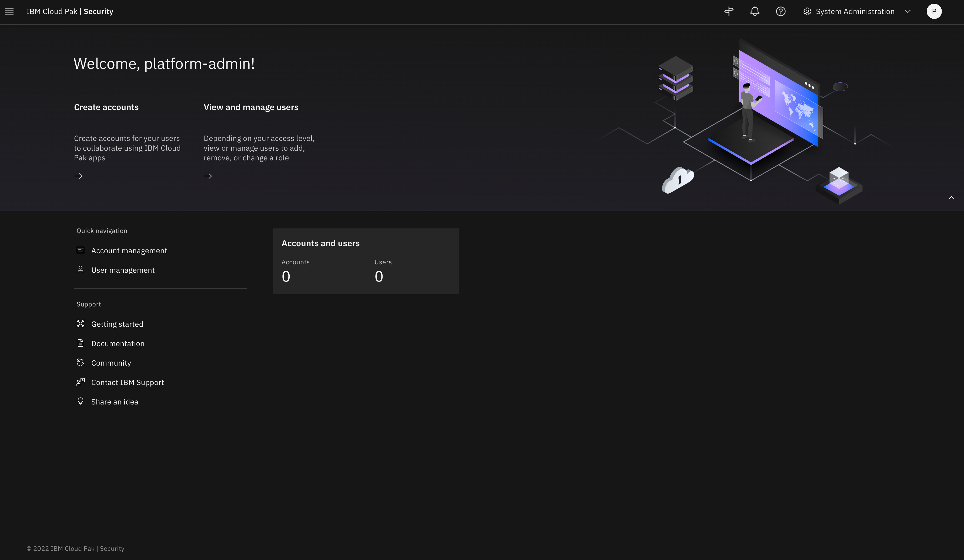Click the Documentation page icon
The width and height of the screenshot is (964, 560).
[80, 343]
